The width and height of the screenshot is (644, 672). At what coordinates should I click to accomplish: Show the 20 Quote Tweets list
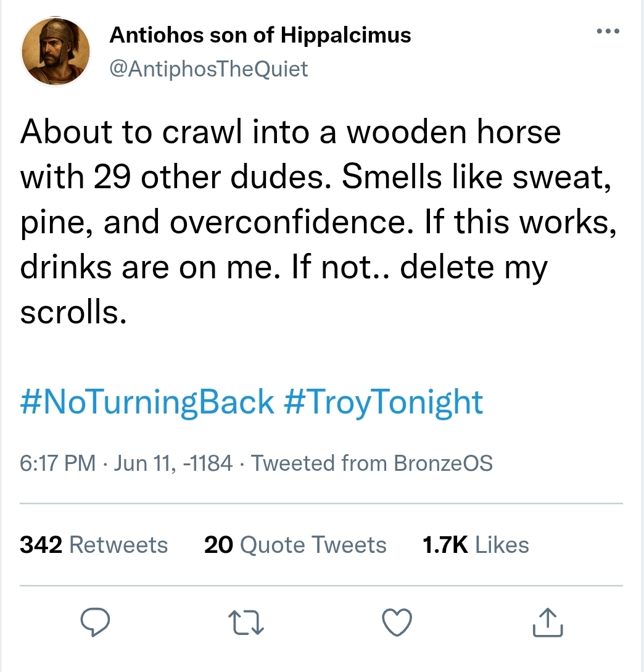coord(295,545)
